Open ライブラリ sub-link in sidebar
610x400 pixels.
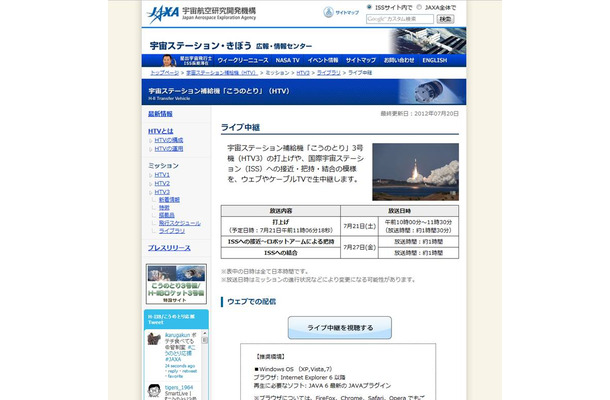(172, 231)
